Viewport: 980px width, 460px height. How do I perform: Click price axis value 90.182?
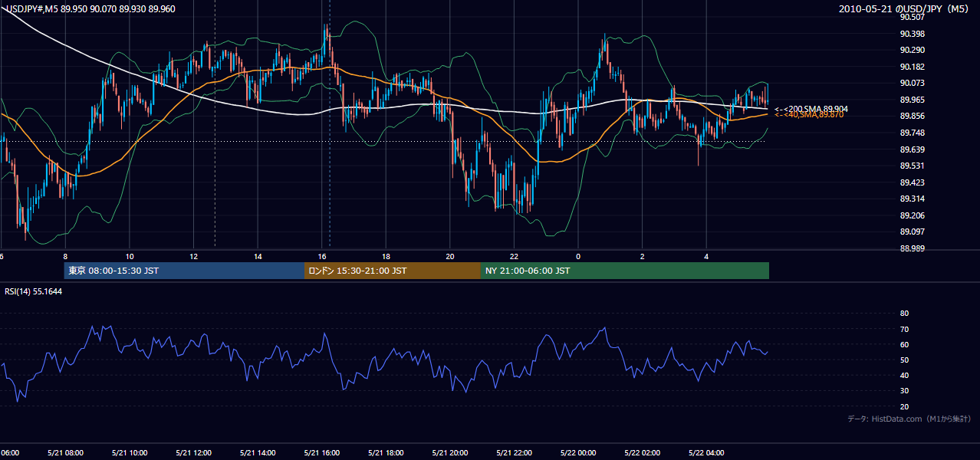click(x=912, y=67)
